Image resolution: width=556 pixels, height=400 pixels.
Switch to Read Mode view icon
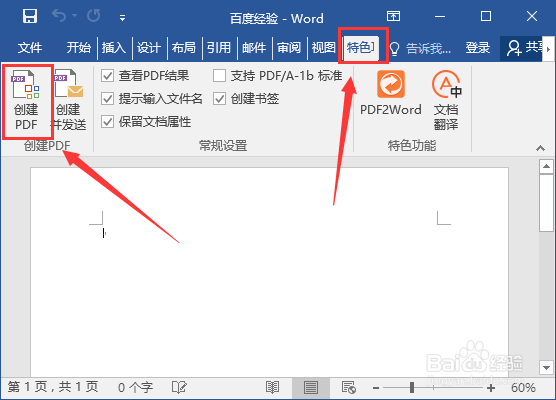pyautogui.click(x=272, y=388)
